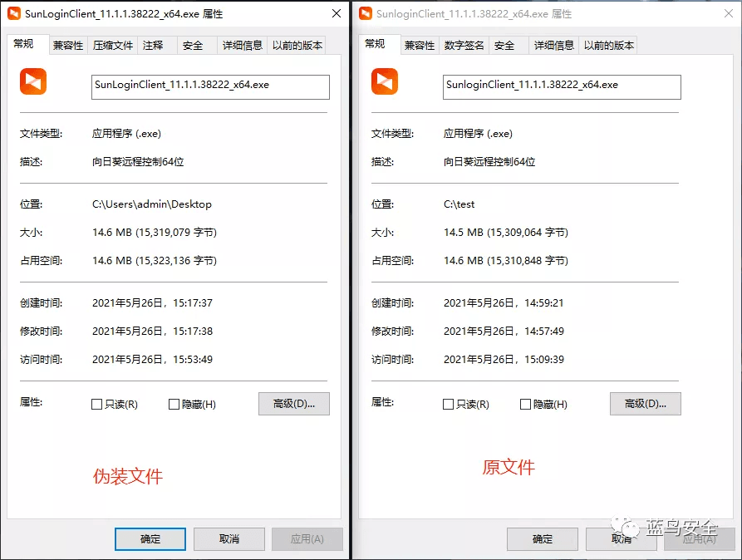
Task: Switch to 兼容性 tab in the left dialog
Action: [68, 46]
